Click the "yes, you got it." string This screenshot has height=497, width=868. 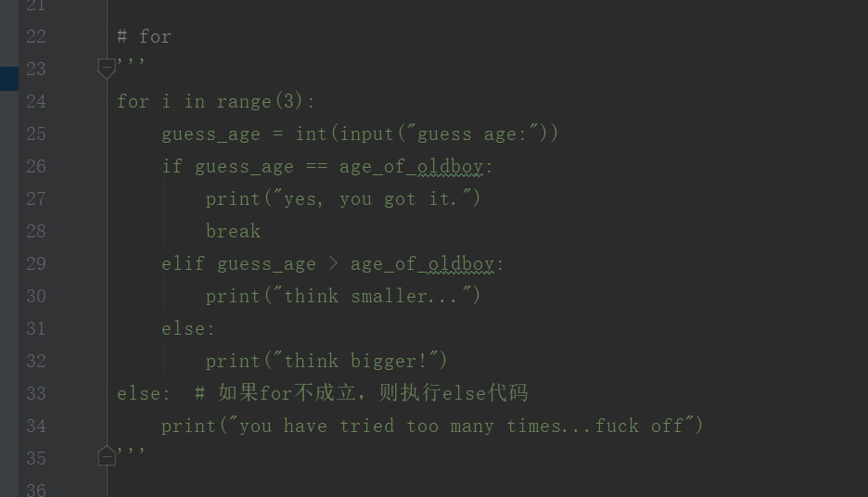coord(373,198)
